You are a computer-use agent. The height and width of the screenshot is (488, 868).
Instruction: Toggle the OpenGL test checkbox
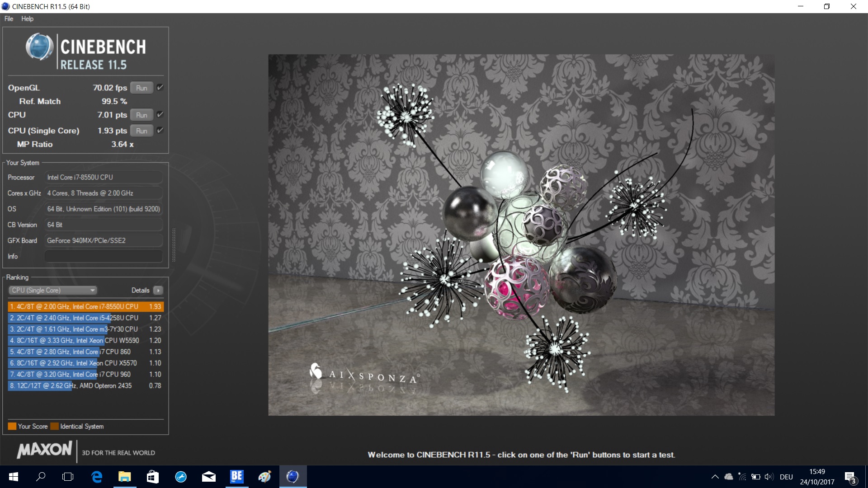pos(160,88)
